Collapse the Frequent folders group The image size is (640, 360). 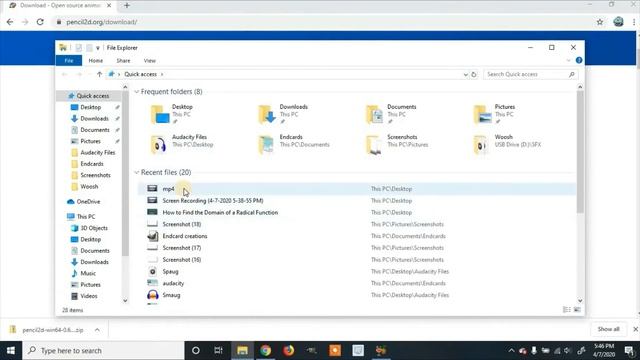point(137,92)
